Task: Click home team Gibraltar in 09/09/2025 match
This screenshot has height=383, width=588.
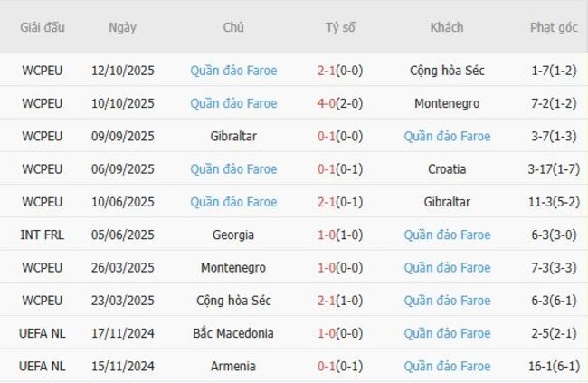Action: coord(233,136)
